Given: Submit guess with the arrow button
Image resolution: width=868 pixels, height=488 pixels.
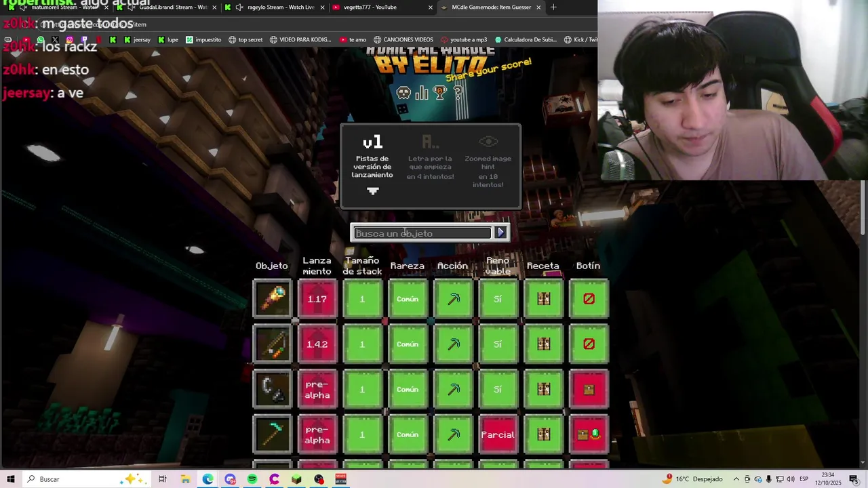Looking at the screenshot, I should [x=500, y=232].
